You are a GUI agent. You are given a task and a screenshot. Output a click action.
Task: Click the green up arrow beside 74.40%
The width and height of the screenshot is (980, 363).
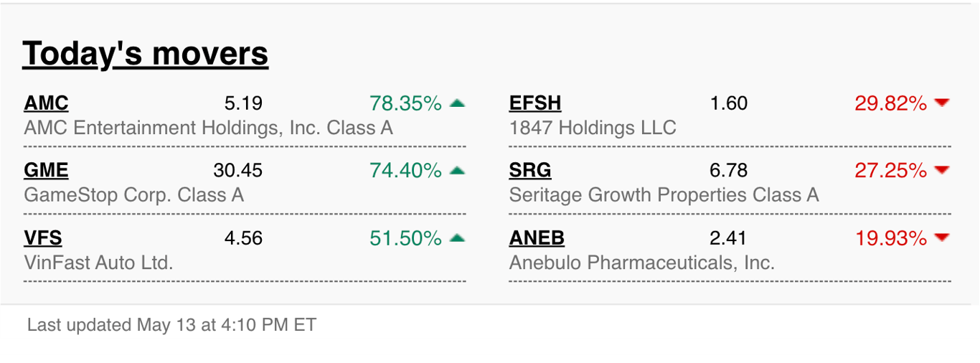coord(457,171)
